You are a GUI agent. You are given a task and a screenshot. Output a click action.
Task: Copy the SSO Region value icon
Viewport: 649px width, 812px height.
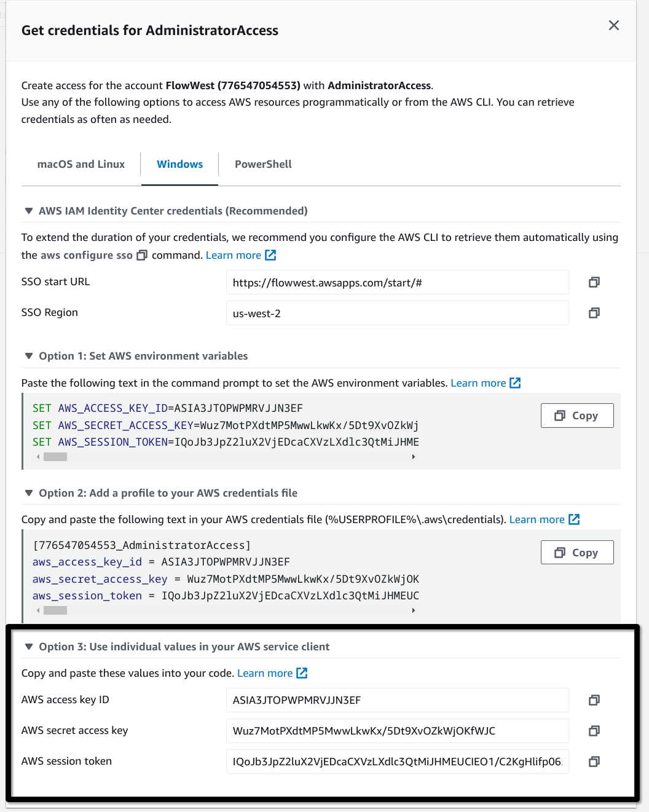[x=594, y=313]
